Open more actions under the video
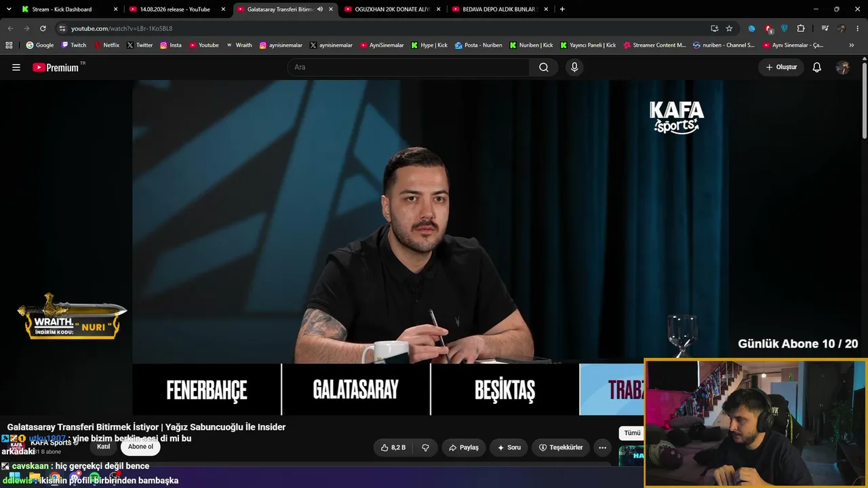 click(602, 447)
